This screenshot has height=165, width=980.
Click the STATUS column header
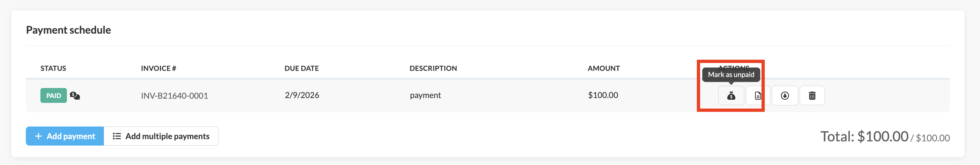(53, 68)
